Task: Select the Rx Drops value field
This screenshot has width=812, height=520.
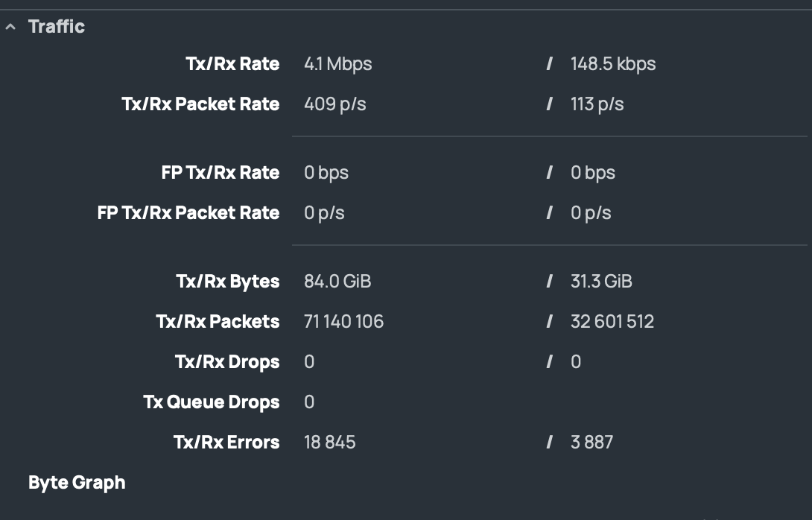Action: point(576,362)
